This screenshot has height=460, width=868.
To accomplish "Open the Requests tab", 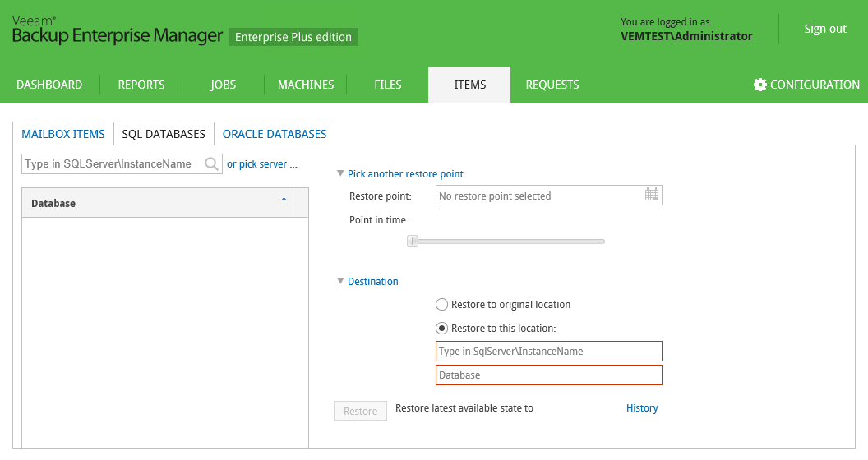I will [x=552, y=85].
